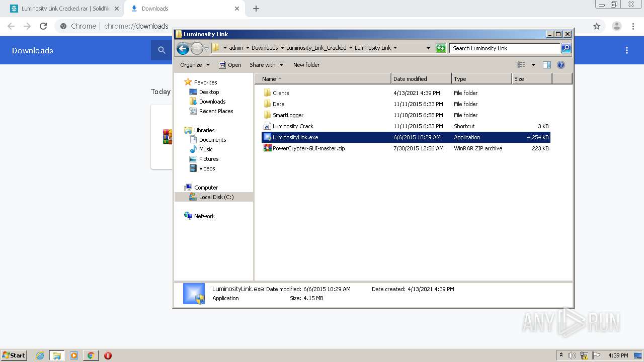Open Music library
644x362 pixels.
pyautogui.click(x=206, y=149)
